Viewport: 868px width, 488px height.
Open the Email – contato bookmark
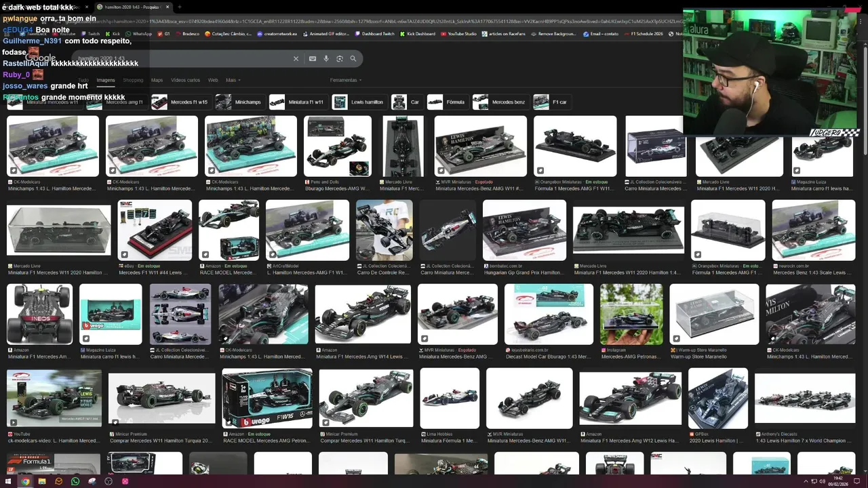[601, 34]
